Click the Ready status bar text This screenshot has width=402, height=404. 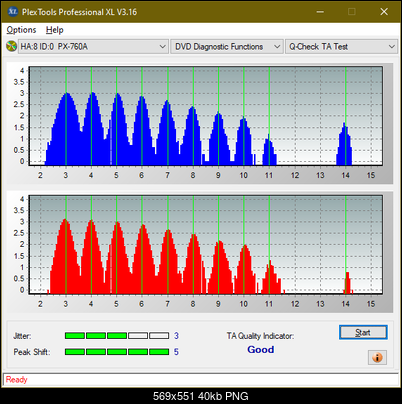tap(16, 380)
